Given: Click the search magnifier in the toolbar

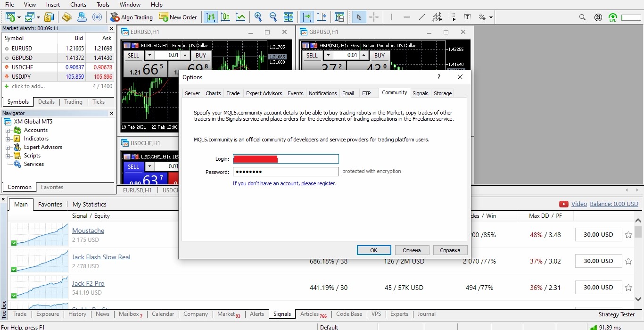Looking at the screenshot, I should click(x=583, y=17).
